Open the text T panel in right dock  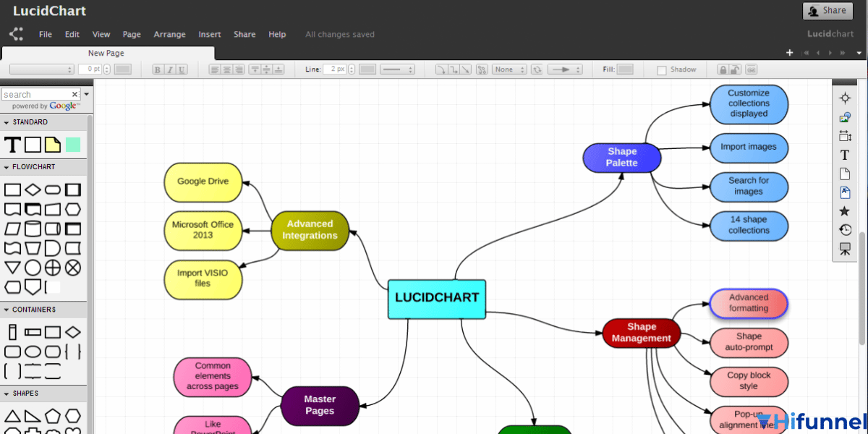[844, 155]
